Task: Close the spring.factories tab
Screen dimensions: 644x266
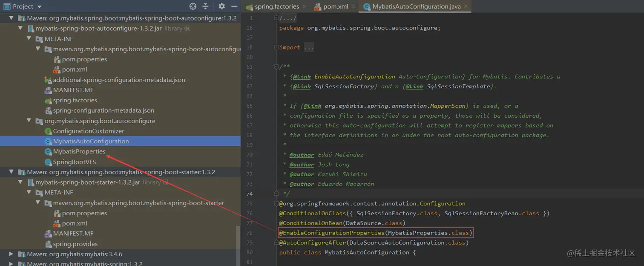Action: [304, 7]
